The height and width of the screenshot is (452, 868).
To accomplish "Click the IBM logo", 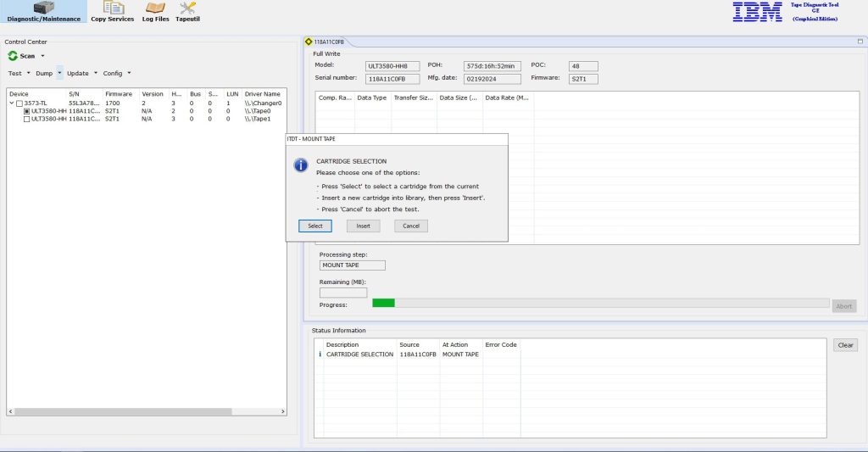I will pyautogui.click(x=757, y=12).
